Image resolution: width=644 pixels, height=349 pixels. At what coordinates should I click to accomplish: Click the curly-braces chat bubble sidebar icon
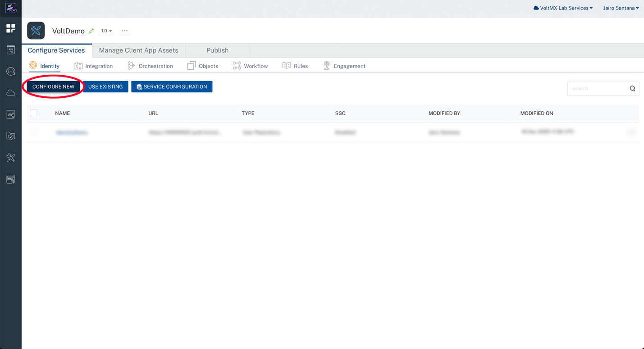coord(11,72)
